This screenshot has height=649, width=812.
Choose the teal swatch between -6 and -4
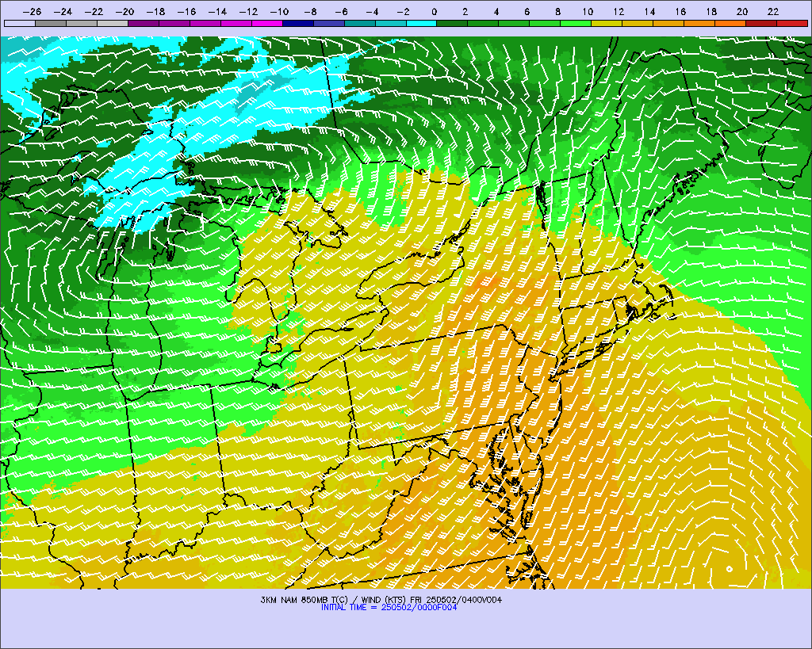pyautogui.click(x=360, y=23)
